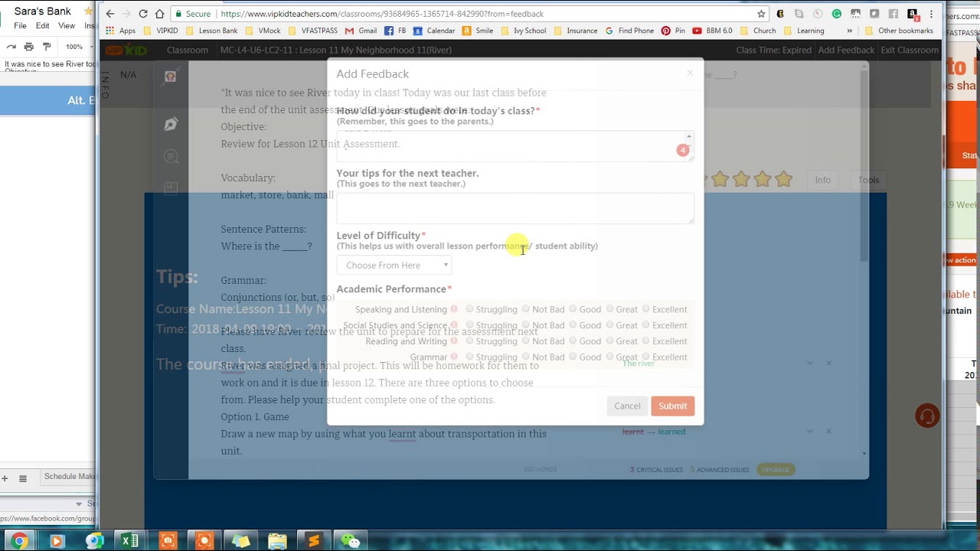The width and height of the screenshot is (980, 551).
Task: Open the Ivy School bookmark folder
Action: pos(523,31)
